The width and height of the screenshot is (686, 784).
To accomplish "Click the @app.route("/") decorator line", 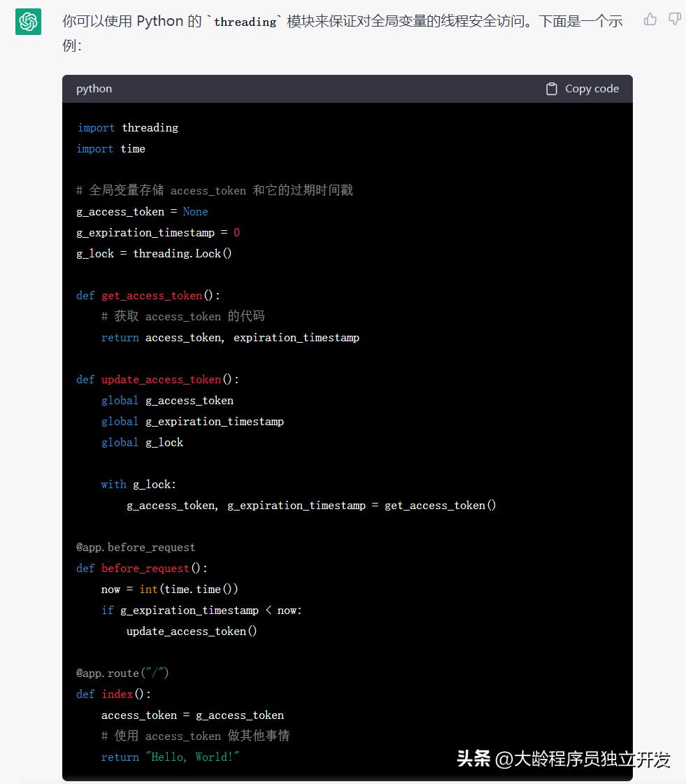I will tap(122, 673).
